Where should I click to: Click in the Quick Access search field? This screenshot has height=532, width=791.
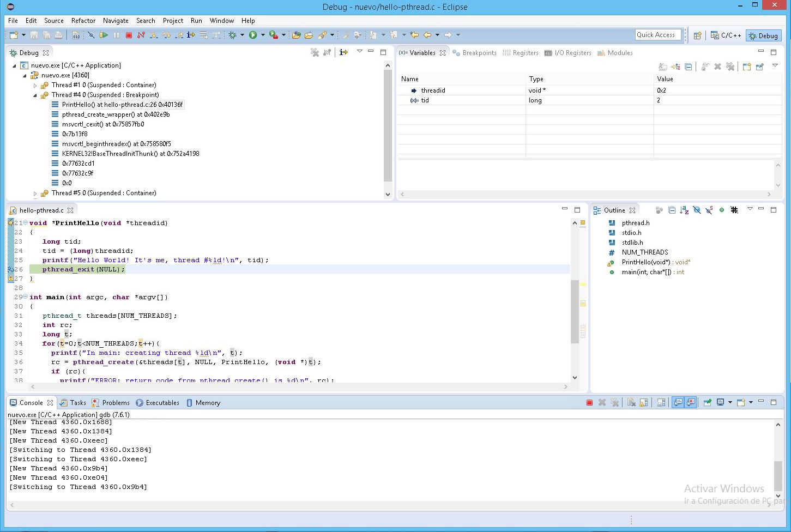pyautogui.click(x=658, y=35)
